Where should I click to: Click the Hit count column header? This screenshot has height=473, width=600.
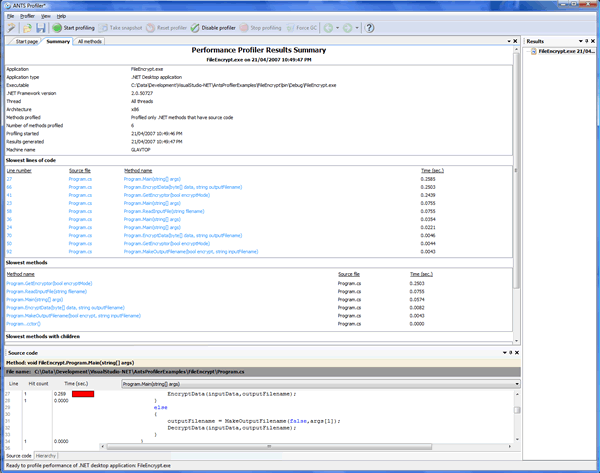[x=39, y=383]
